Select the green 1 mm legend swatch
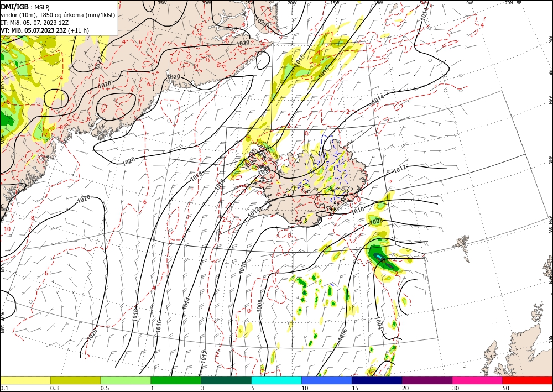 coord(176,380)
